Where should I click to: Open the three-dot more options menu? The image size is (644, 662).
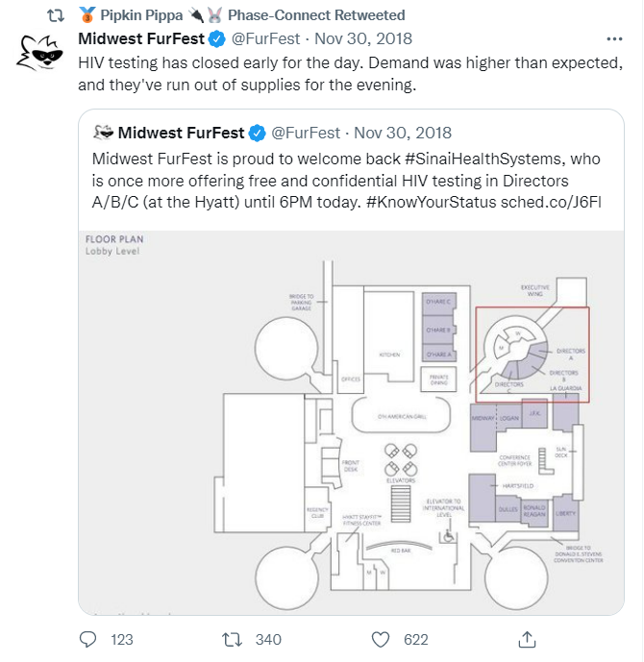[614, 39]
